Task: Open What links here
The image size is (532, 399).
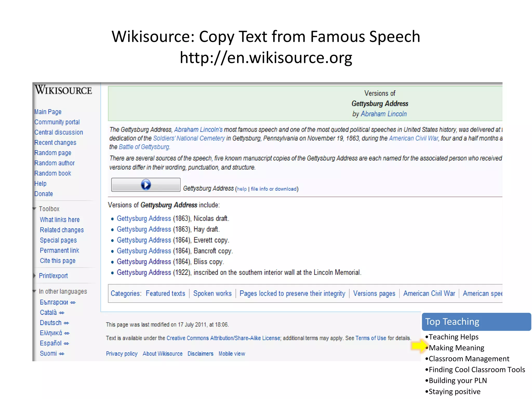Action: [x=60, y=220]
